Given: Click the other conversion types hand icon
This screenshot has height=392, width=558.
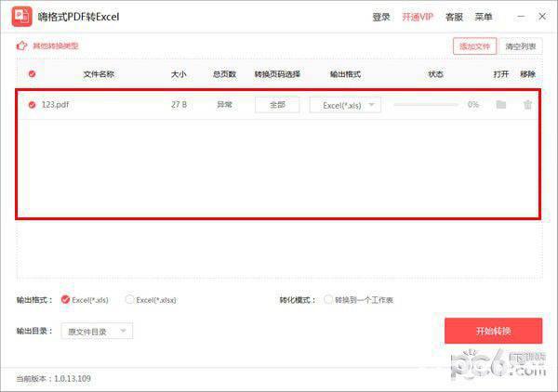Looking at the screenshot, I should (21, 46).
